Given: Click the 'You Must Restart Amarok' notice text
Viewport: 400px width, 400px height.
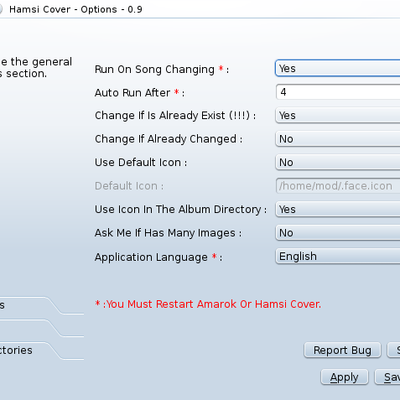Looking at the screenshot, I should (208, 304).
